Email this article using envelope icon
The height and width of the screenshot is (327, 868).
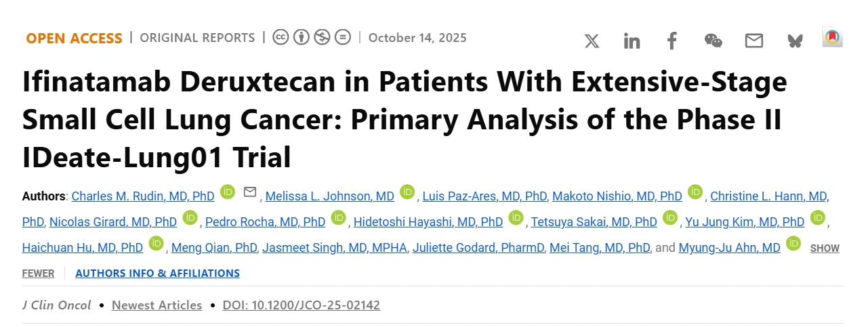click(x=753, y=41)
